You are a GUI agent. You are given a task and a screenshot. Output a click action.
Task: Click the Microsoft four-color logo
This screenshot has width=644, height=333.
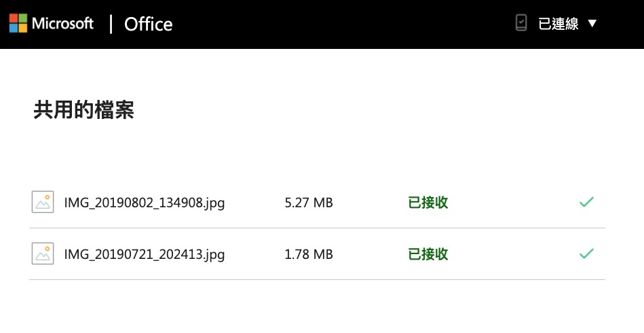click(x=18, y=24)
